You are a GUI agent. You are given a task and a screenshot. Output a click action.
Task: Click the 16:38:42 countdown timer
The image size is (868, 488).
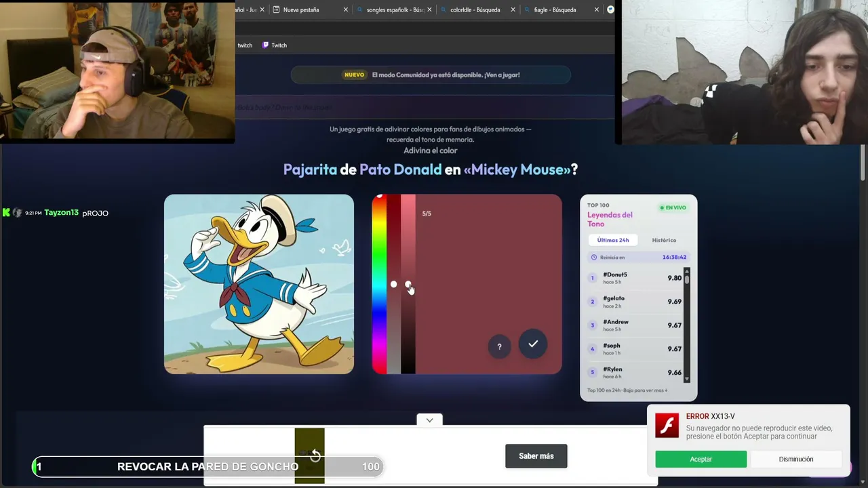pos(674,258)
